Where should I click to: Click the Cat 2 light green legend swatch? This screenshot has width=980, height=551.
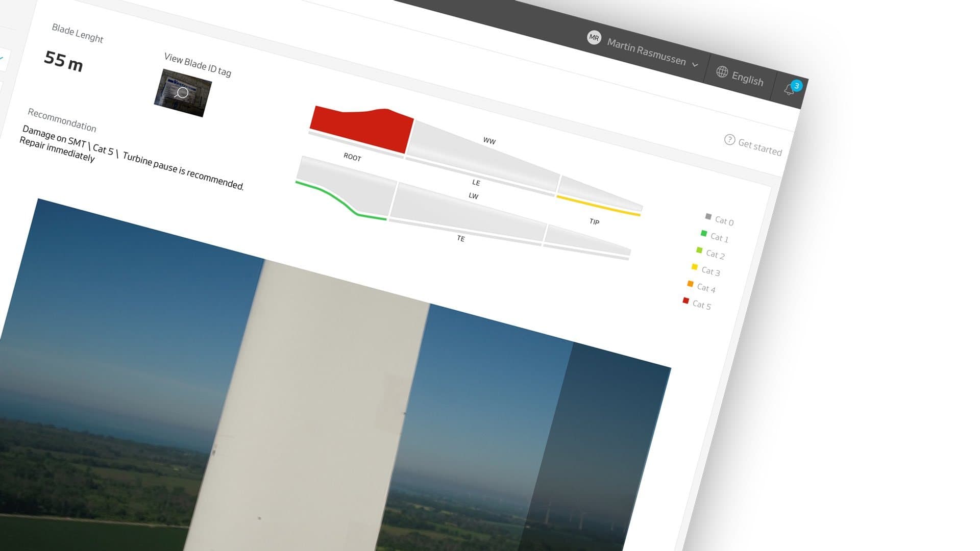coord(699,250)
